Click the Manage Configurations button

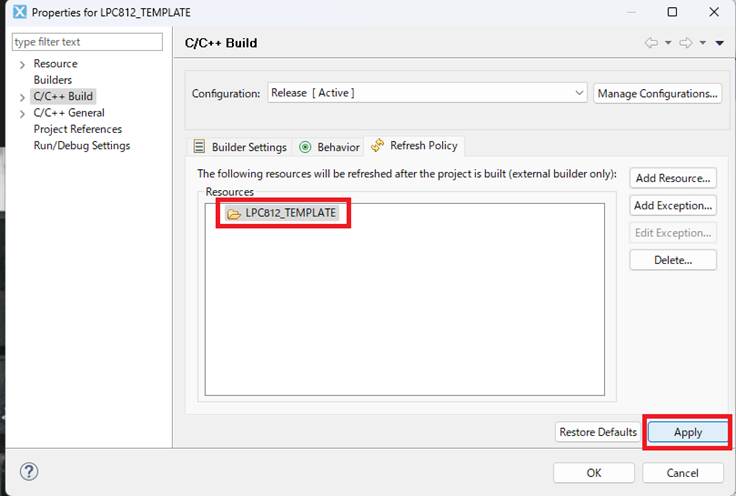point(657,93)
